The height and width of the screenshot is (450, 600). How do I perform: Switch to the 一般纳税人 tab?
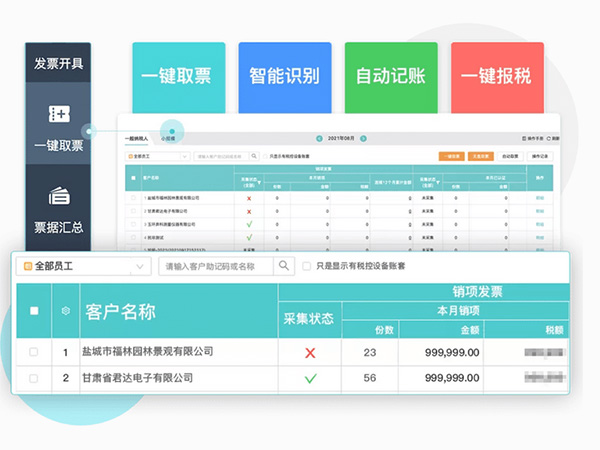(x=136, y=139)
